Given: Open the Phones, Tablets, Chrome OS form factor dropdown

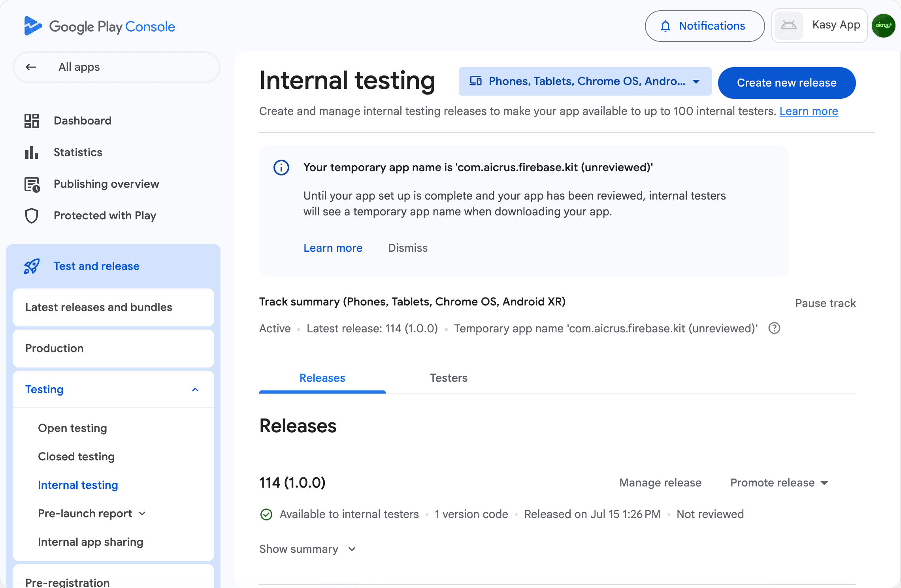Looking at the screenshot, I should click(x=585, y=81).
